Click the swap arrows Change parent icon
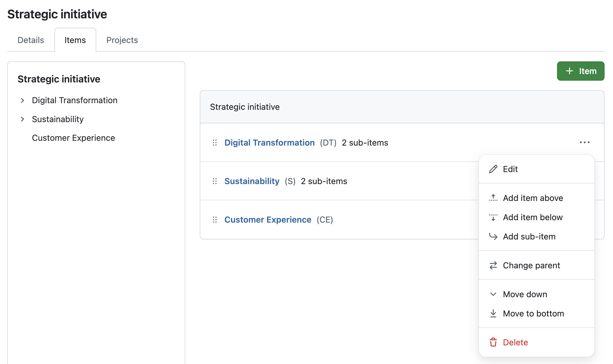Image resolution: width=613 pixels, height=364 pixels. pyautogui.click(x=493, y=265)
